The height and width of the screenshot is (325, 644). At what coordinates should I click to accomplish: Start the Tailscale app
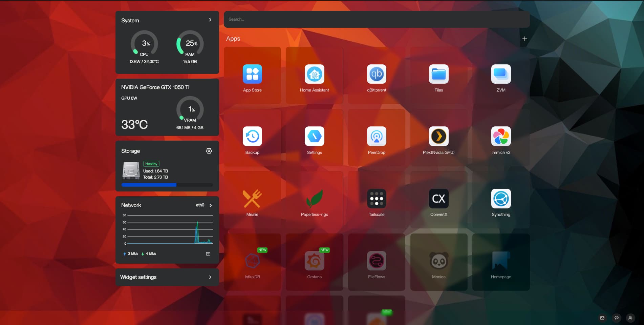(x=377, y=199)
